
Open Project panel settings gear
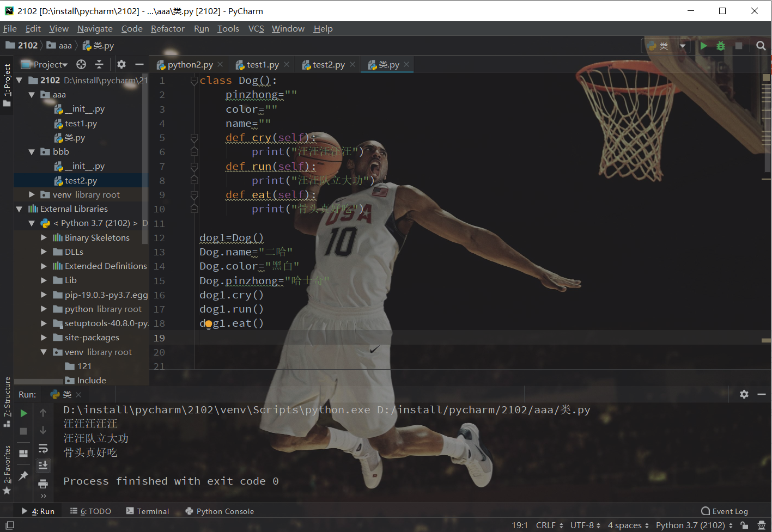pos(121,64)
